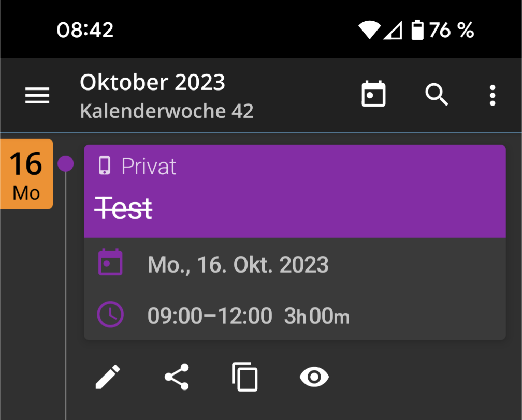The width and height of the screenshot is (522, 420).
Task: Duplicate the event with copy icon
Action: pyautogui.click(x=245, y=377)
